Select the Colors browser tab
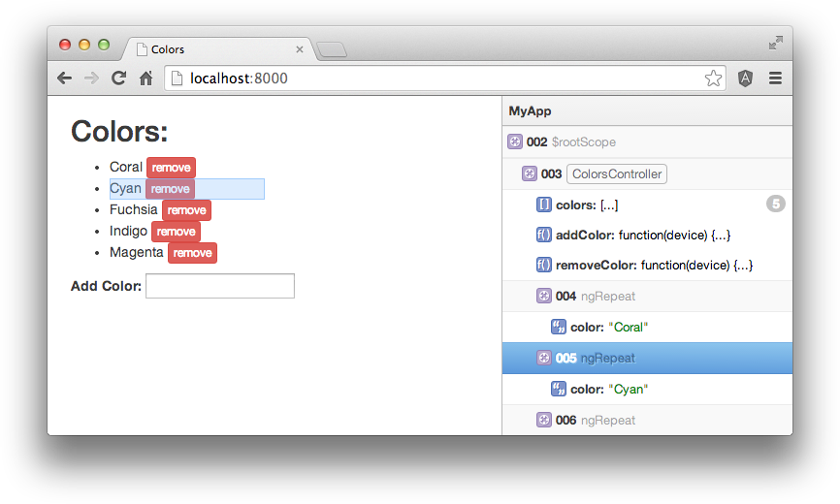Viewport: 840px width, 504px height. (217, 49)
